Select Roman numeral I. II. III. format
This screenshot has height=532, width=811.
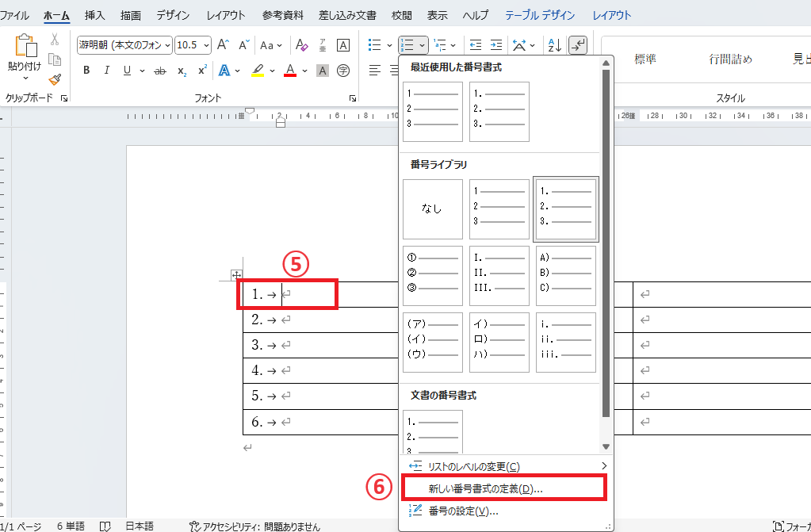[x=499, y=275]
